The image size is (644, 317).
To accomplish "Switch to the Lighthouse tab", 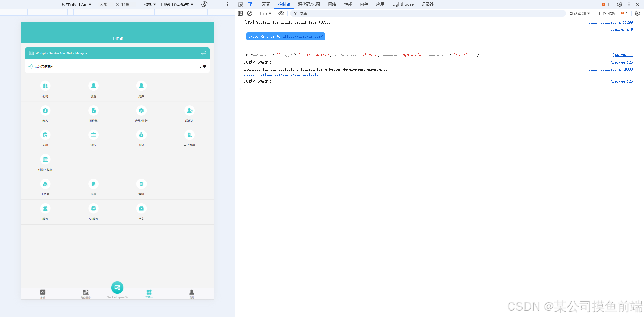I will (x=403, y=4).
